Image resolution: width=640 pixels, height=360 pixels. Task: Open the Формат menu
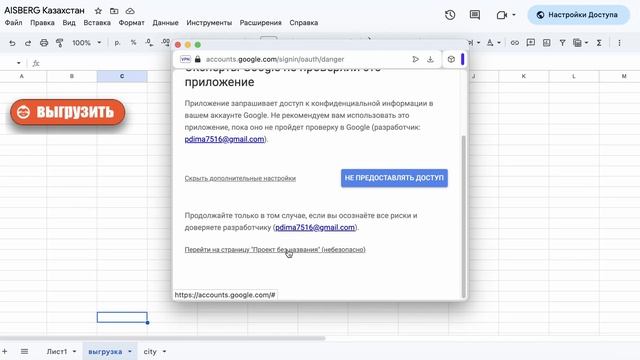131,23
